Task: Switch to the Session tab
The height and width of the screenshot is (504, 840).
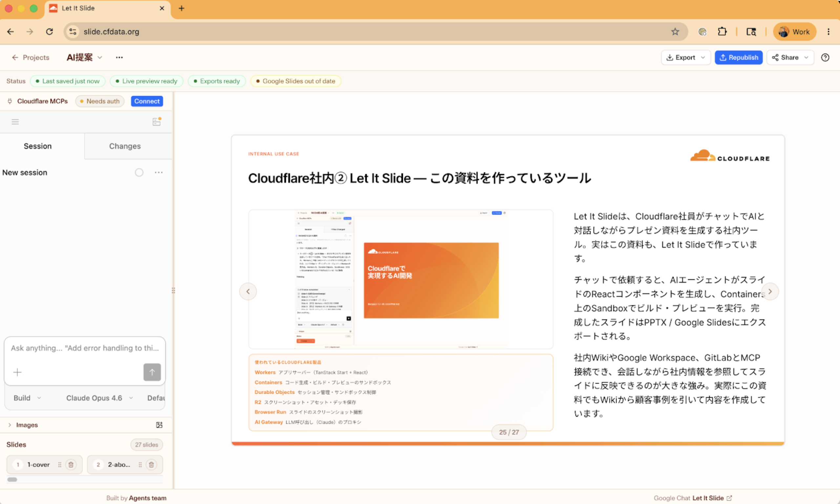Action: 38,146
